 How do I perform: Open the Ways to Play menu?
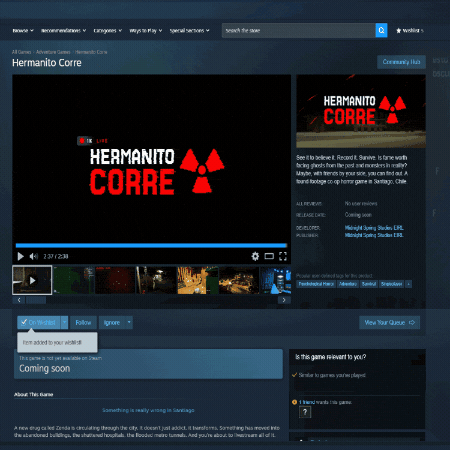146,31
